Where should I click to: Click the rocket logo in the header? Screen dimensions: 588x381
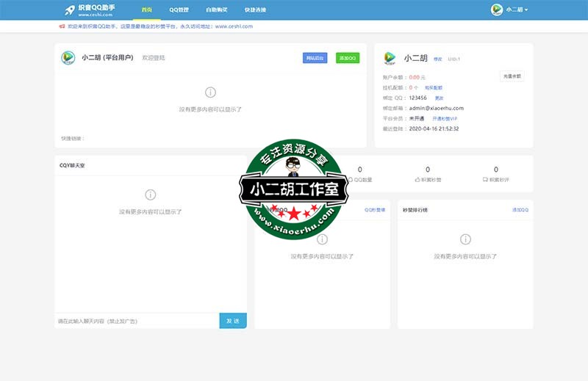70,10
